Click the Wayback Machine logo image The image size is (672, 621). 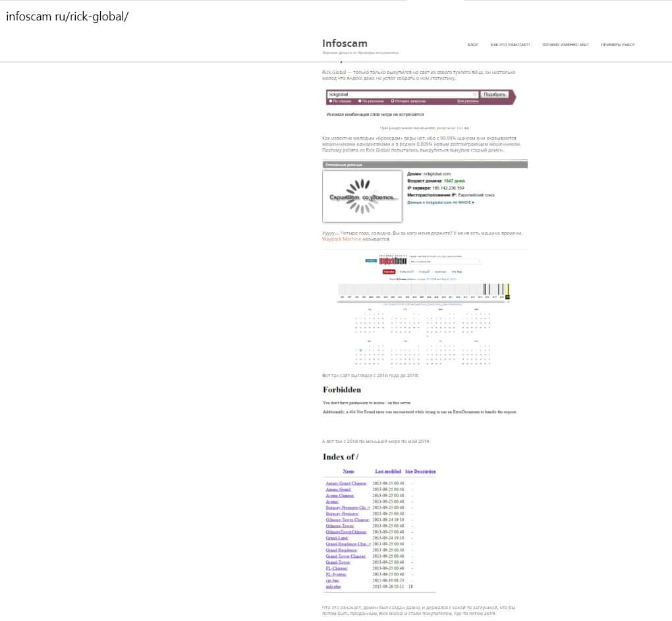[x=393, y=261]
